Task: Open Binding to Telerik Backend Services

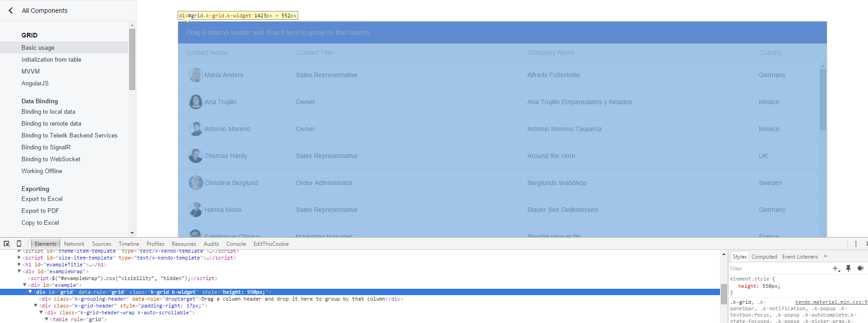Action: (69, 135)
